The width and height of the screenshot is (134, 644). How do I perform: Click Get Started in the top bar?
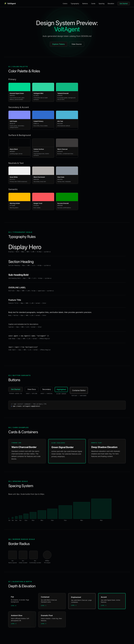(124, 3)
